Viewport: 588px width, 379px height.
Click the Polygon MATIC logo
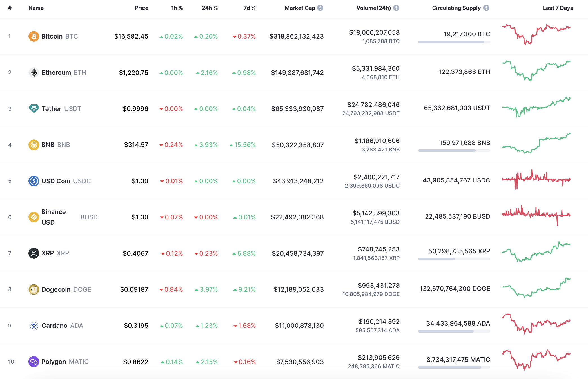tap(34, 362)
